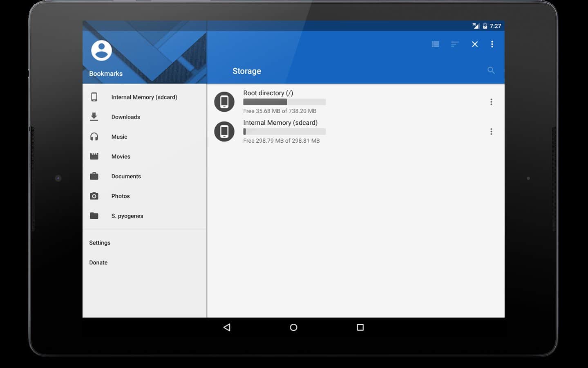The height and width of the screenshot is (368, 588).
Task: Open Internal Memory overflow options in storage list
Action: pyautogui.click(x=491, y=132)
